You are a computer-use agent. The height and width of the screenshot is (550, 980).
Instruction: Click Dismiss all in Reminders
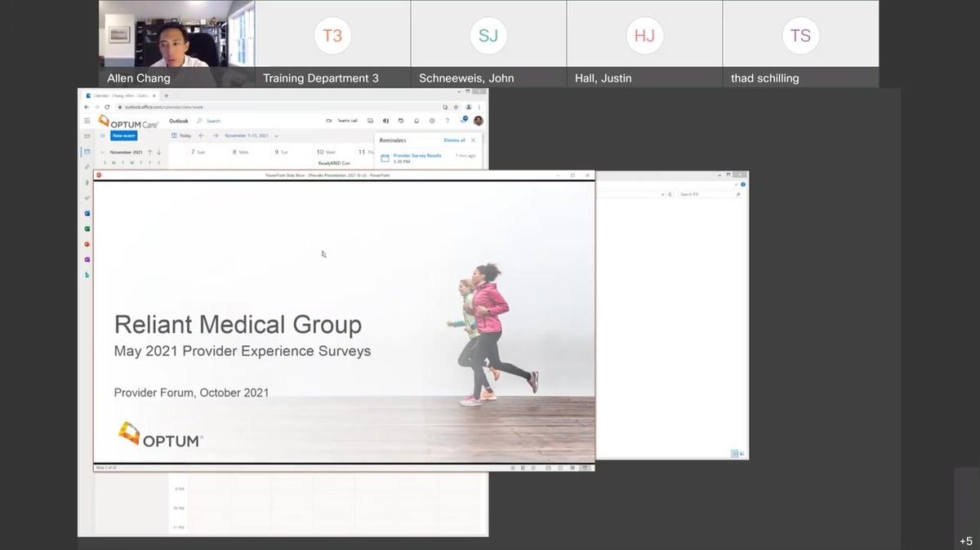point(454,140)
